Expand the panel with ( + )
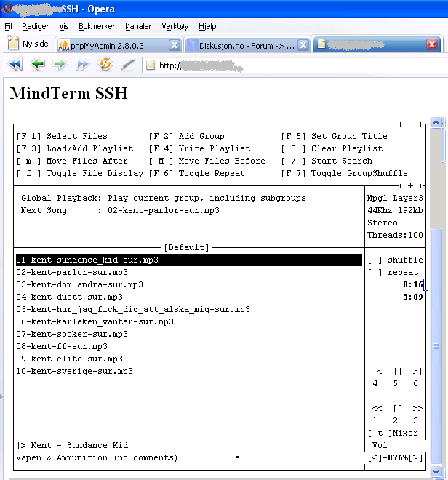Viewport: 448px width, 480px height. point(411,185)
